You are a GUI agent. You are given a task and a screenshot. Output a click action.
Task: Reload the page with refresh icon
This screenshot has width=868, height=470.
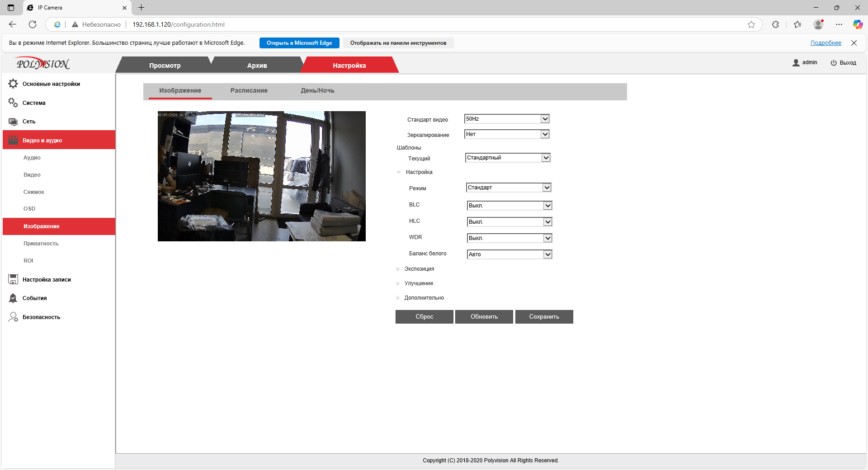click(x=33, y=24)
